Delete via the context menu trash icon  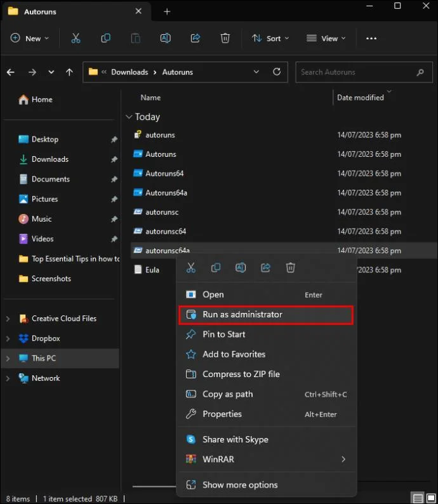290,267
